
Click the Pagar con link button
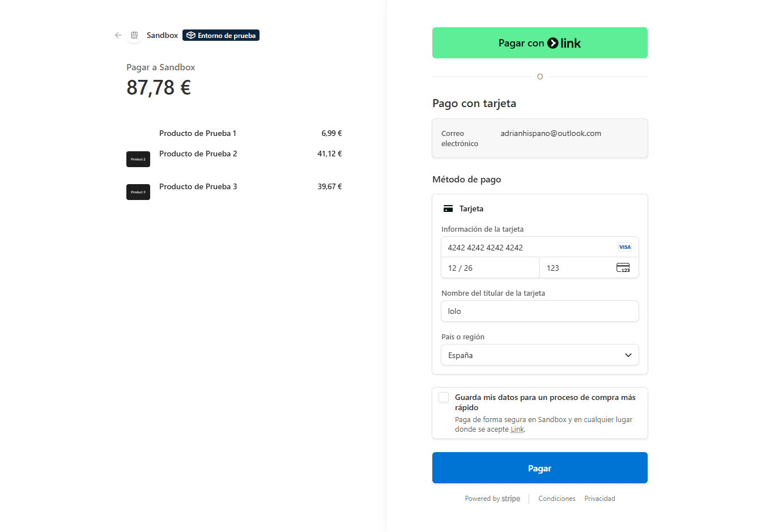pyautogui.click(x=540, y=43)
